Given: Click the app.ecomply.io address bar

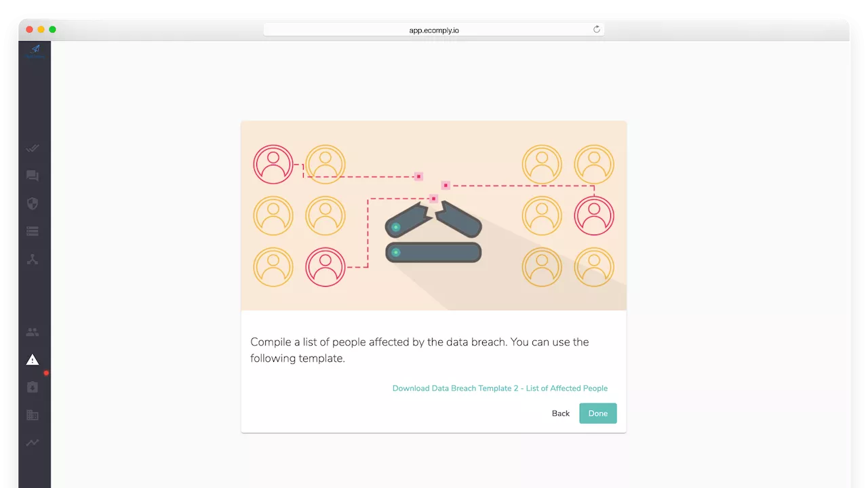Looking at the screenshot, I should click(434, 30).
